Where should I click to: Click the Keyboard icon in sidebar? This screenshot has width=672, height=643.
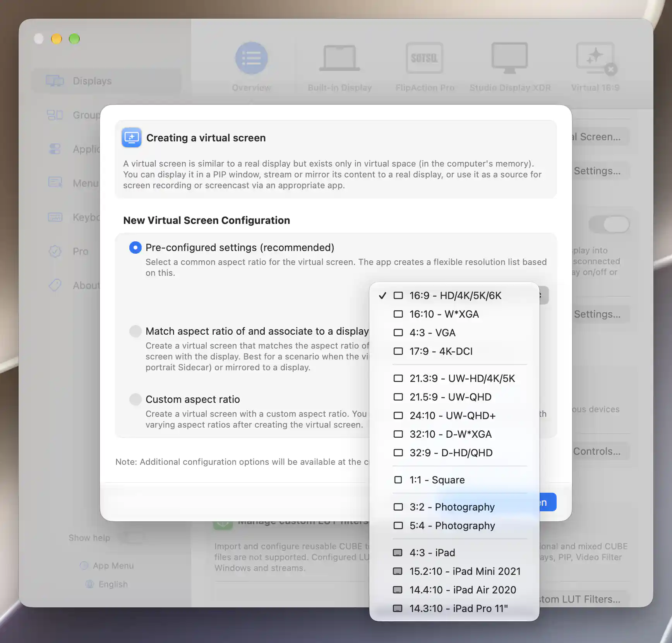click(55, 217)
